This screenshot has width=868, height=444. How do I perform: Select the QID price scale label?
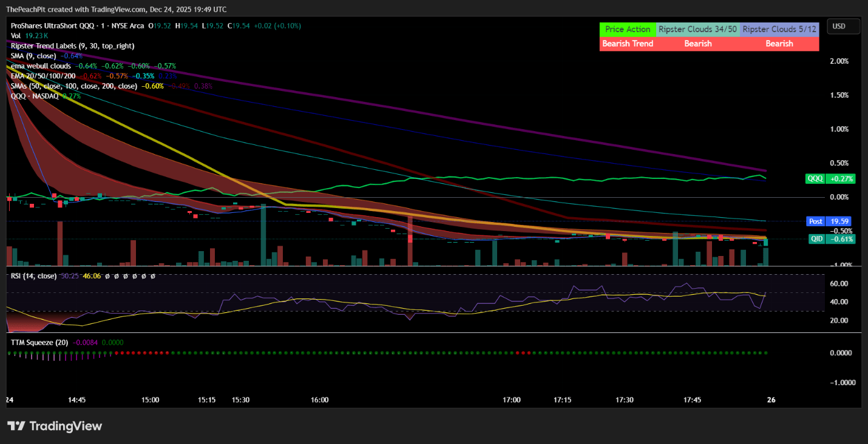click(831, 239)
